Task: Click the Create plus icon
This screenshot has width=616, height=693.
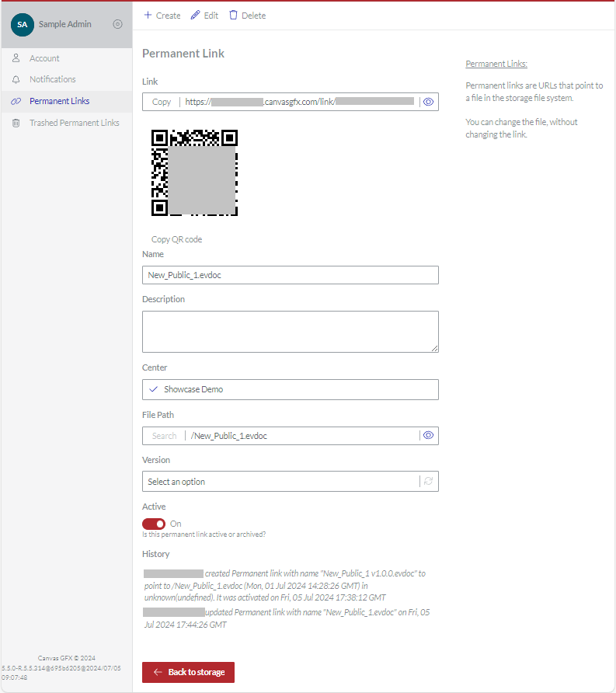Action: (x=148, y=15)
